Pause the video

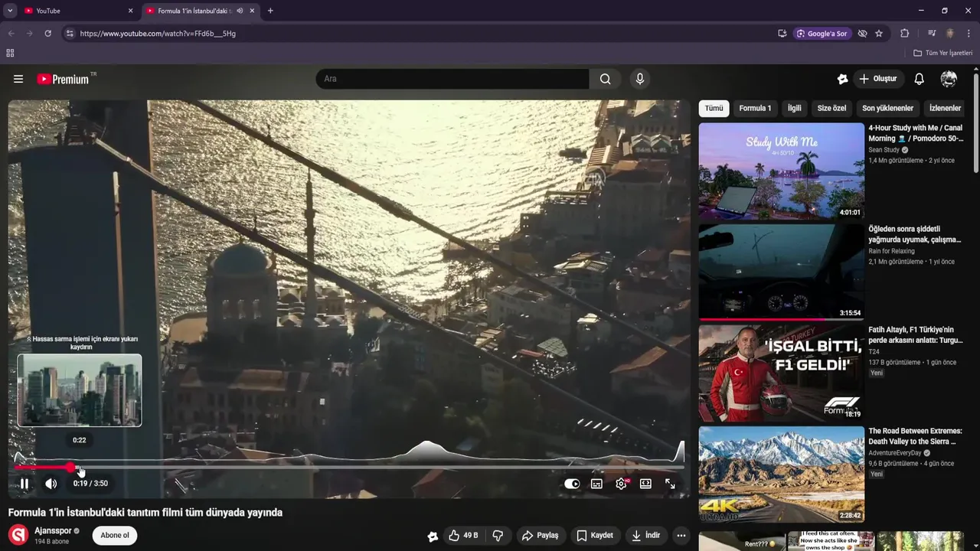[24, 484]
